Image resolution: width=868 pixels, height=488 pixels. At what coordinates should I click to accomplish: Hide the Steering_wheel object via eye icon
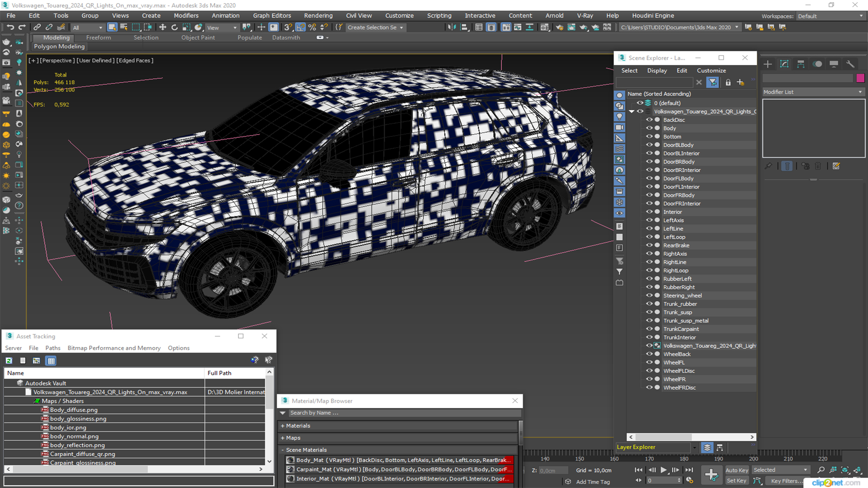pyautogui.click(x=649, y=296)
